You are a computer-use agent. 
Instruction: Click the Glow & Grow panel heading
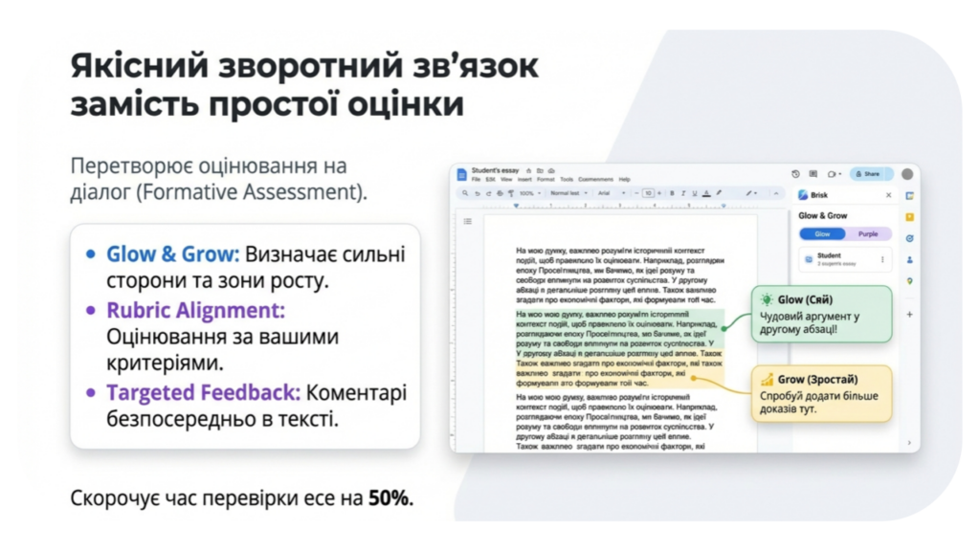(822, 215)
